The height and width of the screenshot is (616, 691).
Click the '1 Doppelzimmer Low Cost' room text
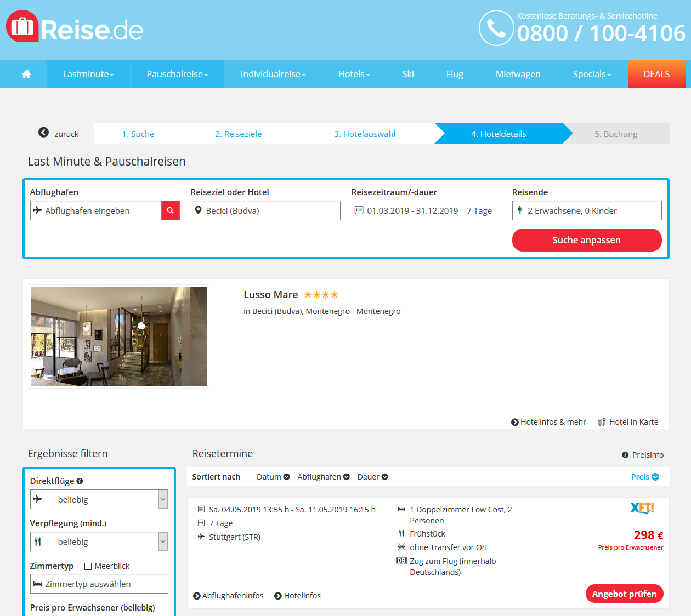click(x=461, y=515)
